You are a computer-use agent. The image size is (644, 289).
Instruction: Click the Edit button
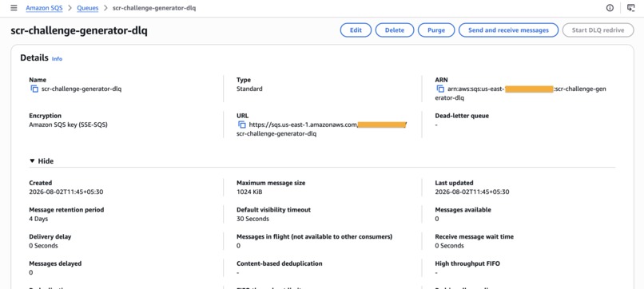pos(356,30)
